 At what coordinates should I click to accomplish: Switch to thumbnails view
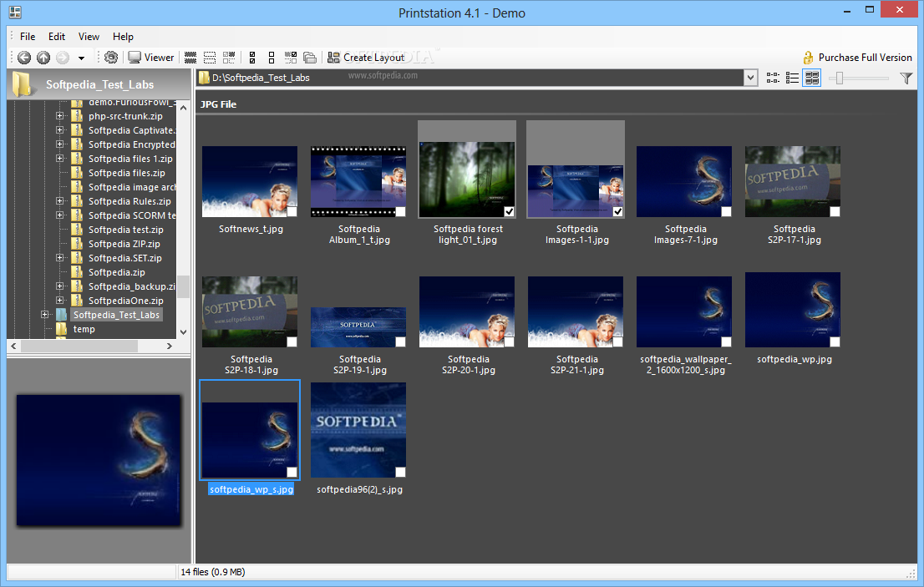click(x=812, y=78)
